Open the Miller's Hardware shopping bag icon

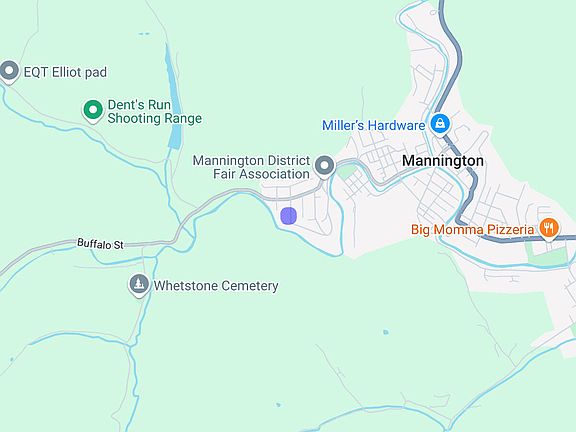tap(440, 125)
